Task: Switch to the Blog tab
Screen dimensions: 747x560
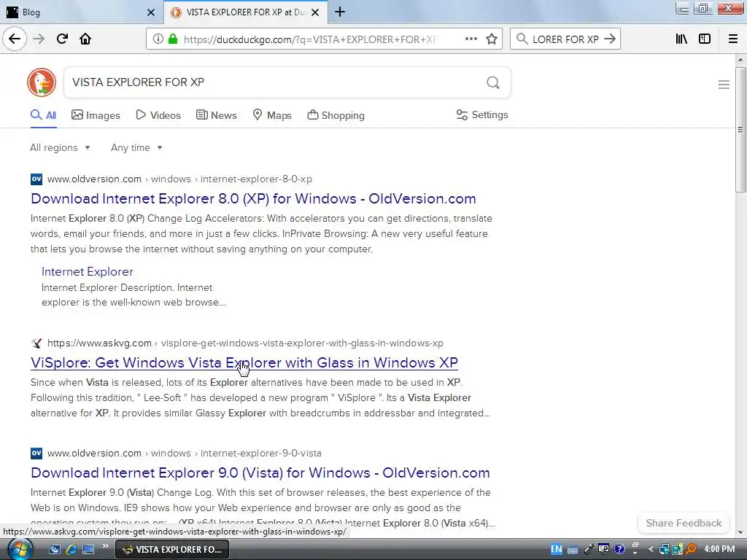Action: 82,12
